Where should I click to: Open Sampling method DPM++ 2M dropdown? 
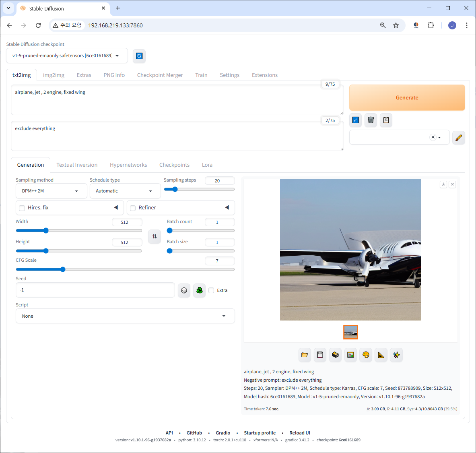(x=52, y=191)
